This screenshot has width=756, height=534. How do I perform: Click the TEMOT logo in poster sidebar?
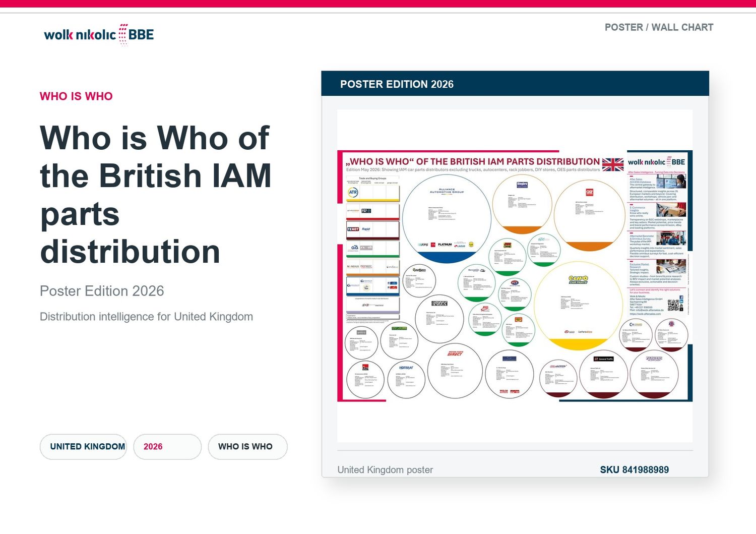(353, 229)
